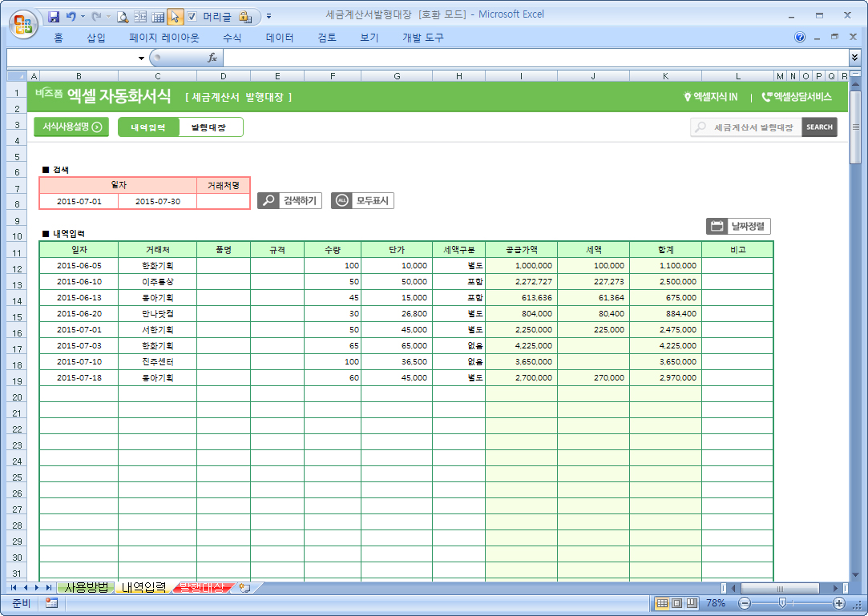
Task: Toggle the 머리글 checkbox
Action: tap(192, 16)
